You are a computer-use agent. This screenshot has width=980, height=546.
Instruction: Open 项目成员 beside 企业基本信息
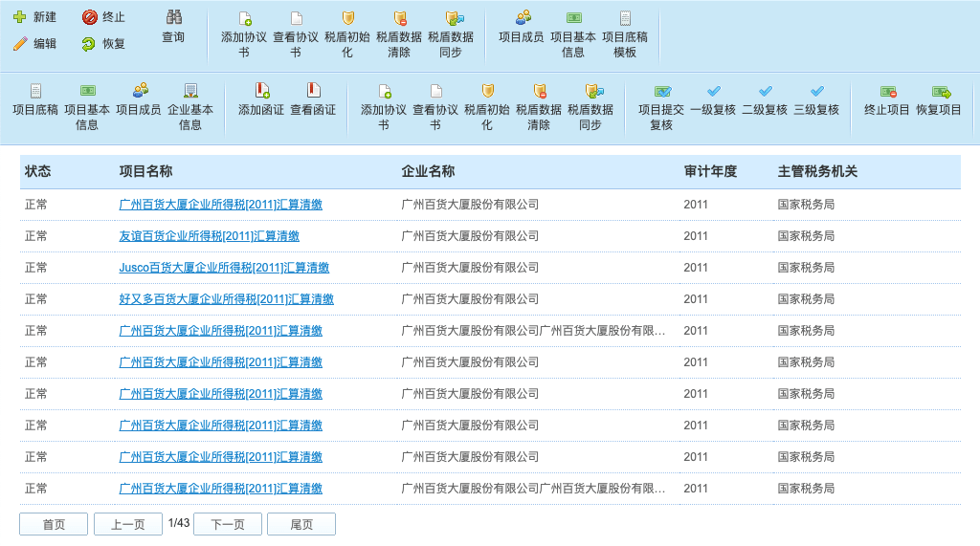click(x=139, y=100)
